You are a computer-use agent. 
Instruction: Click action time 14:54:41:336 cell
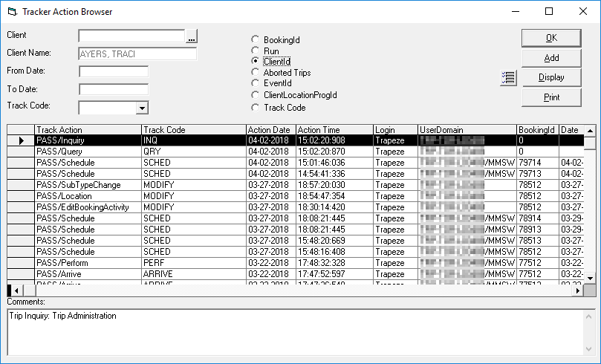click(334, 174)
